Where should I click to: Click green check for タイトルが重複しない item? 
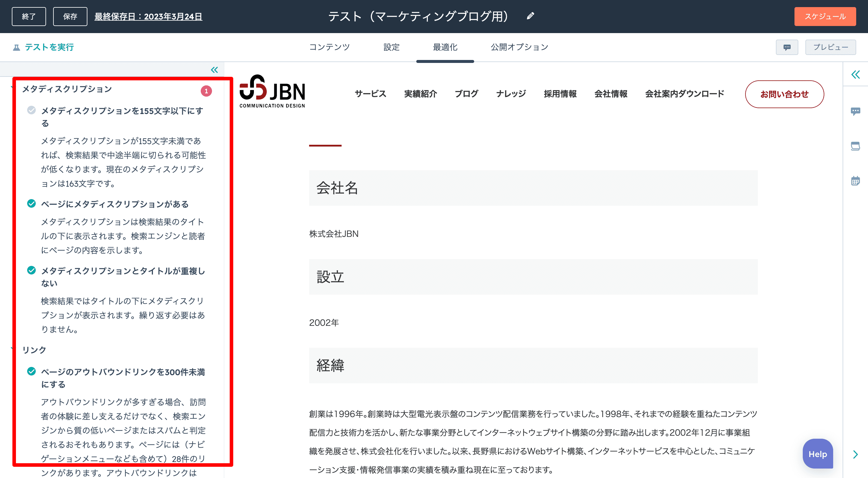point(31,270)
